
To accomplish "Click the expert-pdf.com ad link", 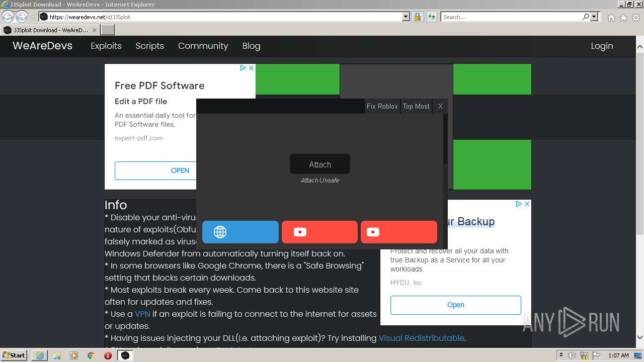I will click(x=139, y=138).
